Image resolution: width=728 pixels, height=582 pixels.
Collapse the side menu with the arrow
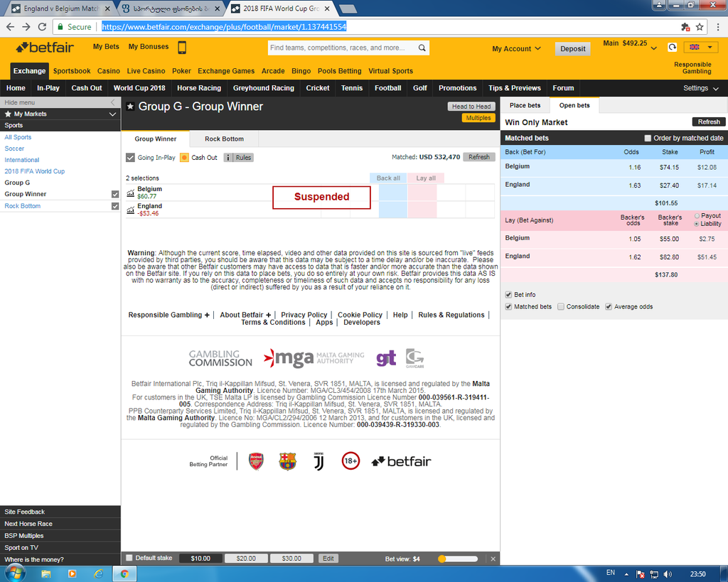coord(113,102)
